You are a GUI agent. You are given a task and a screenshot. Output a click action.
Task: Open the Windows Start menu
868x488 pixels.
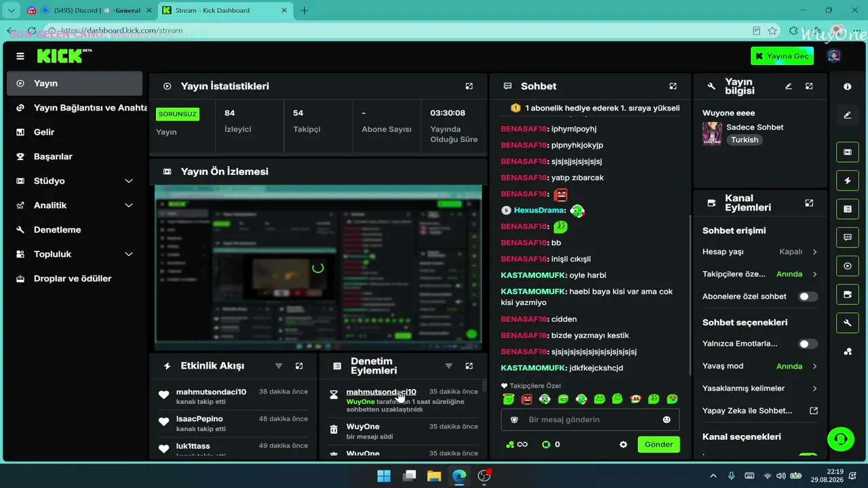click(x=384, y=476)
